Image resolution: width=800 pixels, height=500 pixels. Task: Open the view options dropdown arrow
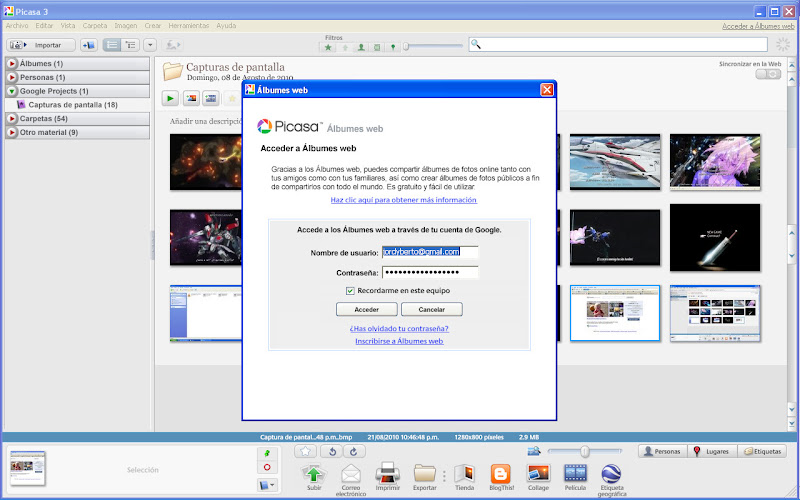click(x=150, y=45)
